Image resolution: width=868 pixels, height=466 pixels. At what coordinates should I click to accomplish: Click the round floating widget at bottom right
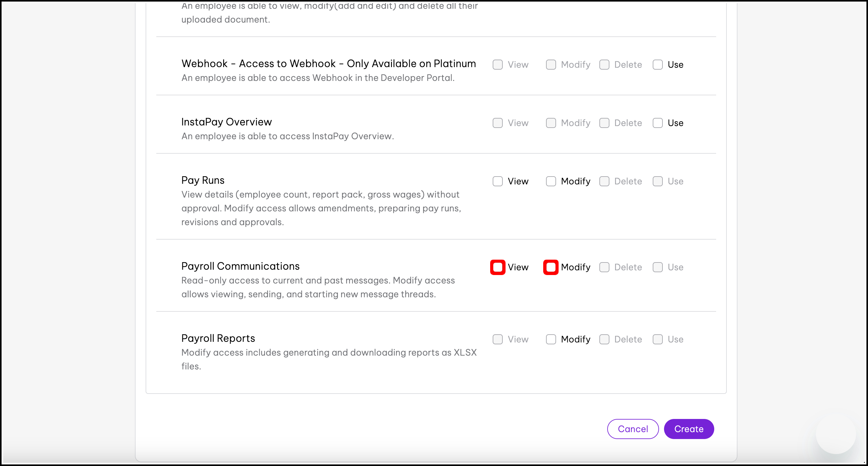point(835,434)
